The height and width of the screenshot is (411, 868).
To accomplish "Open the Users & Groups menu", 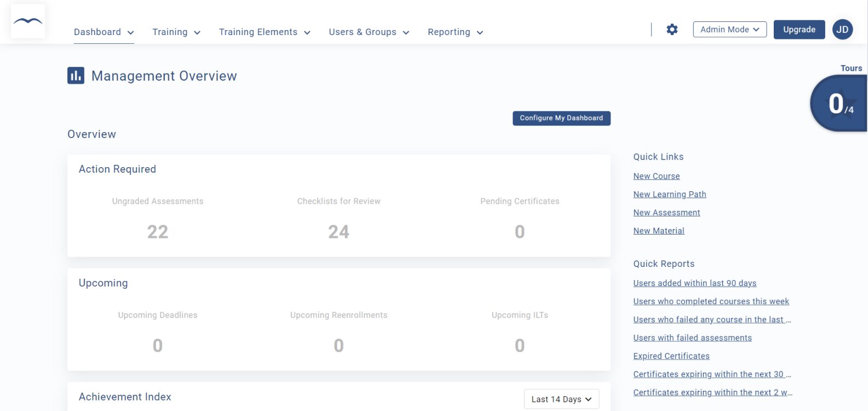I will (x=369, y=32).
